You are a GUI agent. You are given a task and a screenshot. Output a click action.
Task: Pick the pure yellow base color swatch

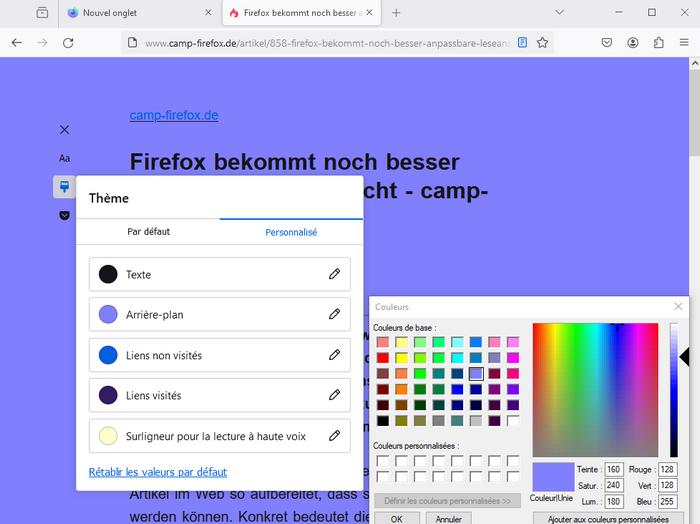click(401, 358)
